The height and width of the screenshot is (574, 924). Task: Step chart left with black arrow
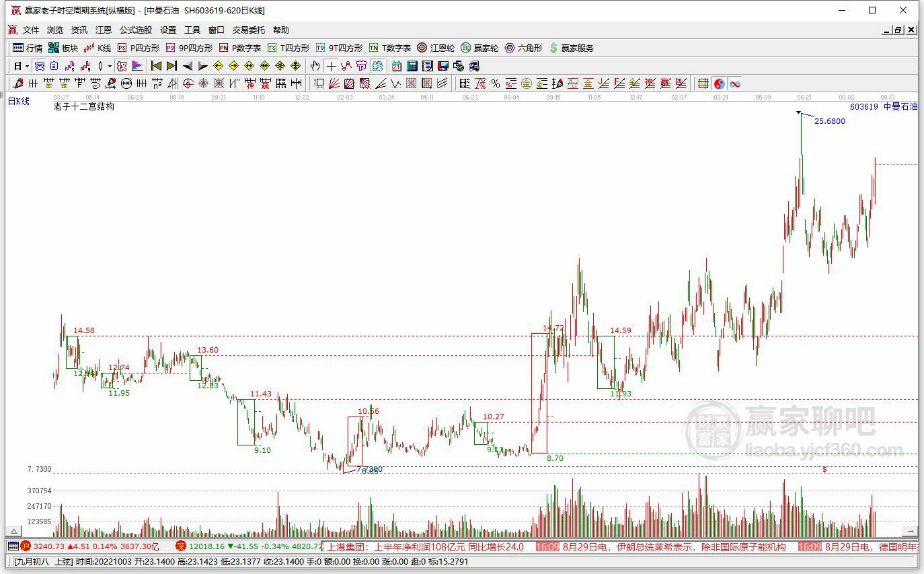188,66
